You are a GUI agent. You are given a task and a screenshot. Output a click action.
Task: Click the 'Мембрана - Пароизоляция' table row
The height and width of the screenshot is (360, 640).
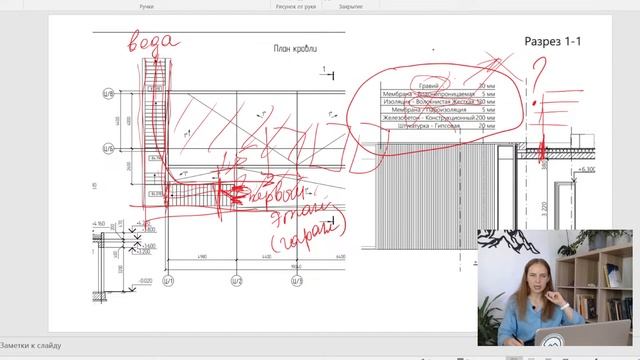click(438, 110)
